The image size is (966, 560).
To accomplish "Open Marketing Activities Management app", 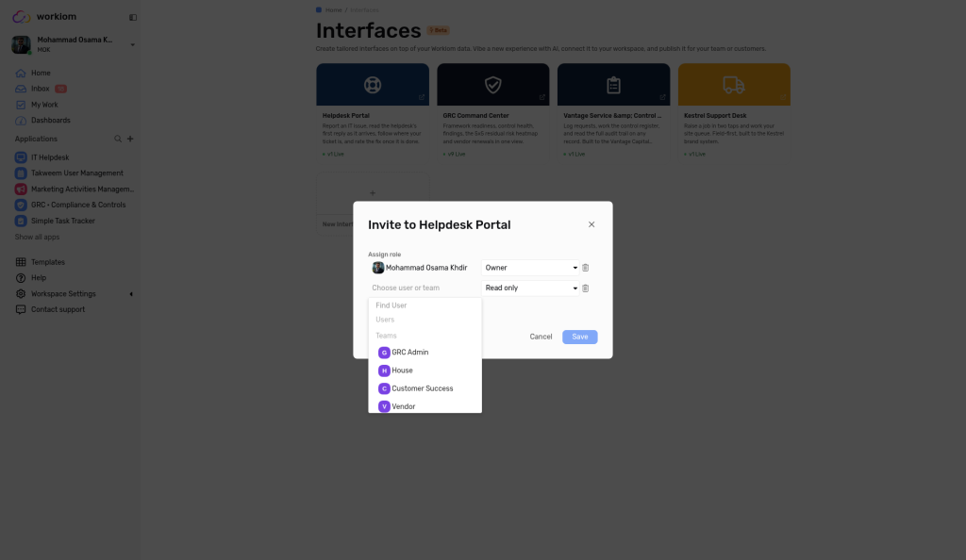I will click(x=82, y=189).
